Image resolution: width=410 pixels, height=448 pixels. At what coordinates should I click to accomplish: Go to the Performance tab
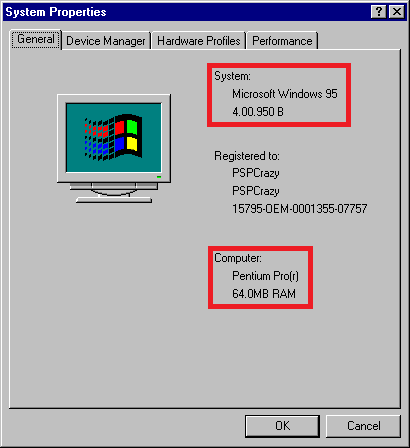282,41
